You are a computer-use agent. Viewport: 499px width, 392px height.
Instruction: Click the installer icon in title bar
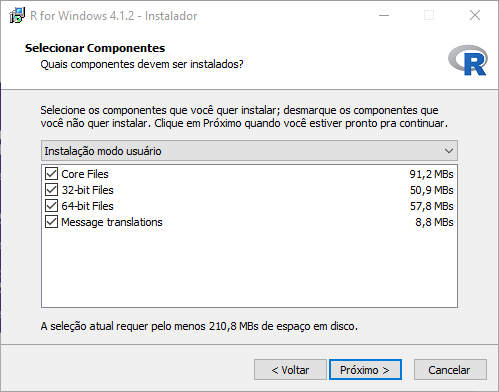(x=17, y=15)
